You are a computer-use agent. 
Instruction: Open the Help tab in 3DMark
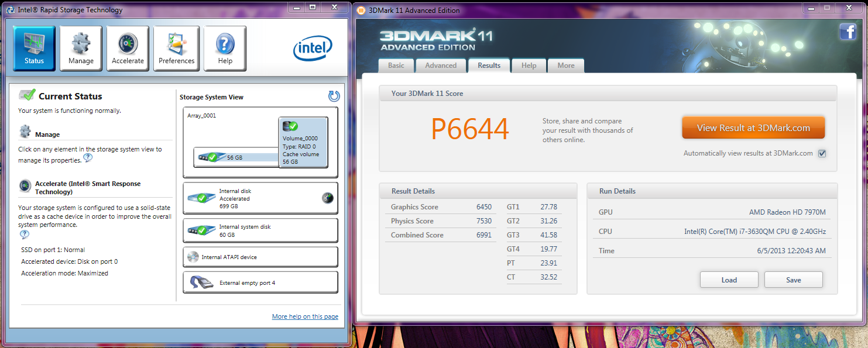coord(529,66)
